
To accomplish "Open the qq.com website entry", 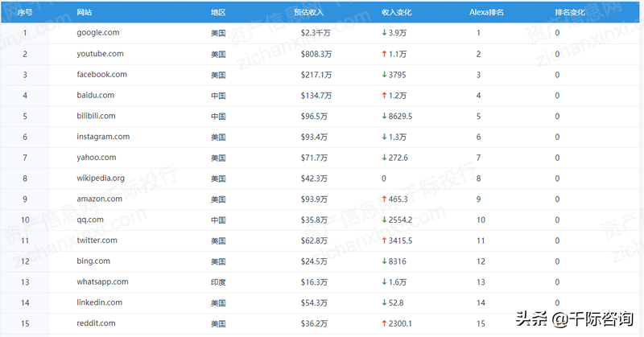I will click(x=90, y=220).
